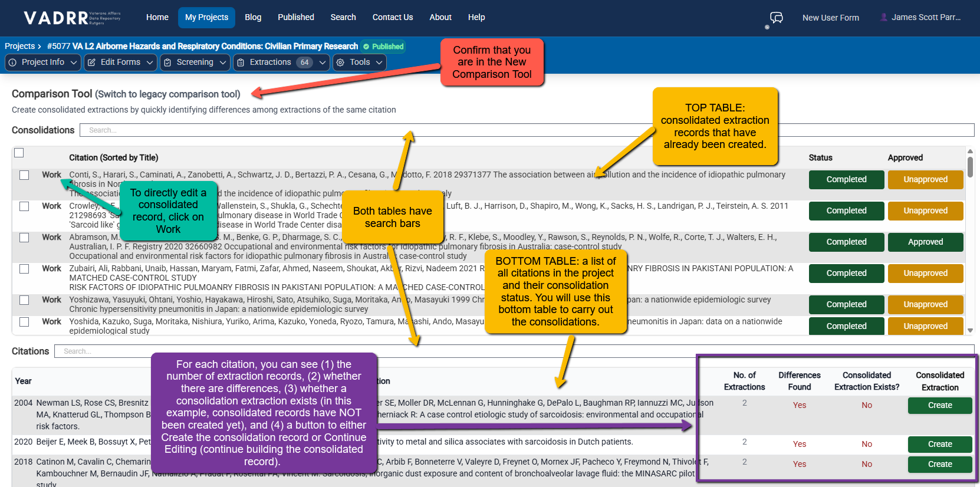The image size is (980, 487).
Task: Click the Edit Forms pencil icon
Action: point(91,62)
